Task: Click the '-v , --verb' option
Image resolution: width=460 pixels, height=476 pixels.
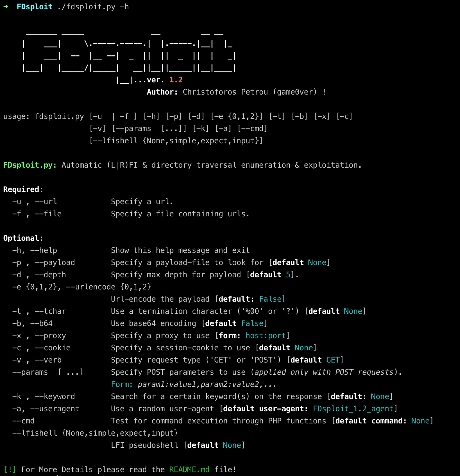Action: click(37, 360)
